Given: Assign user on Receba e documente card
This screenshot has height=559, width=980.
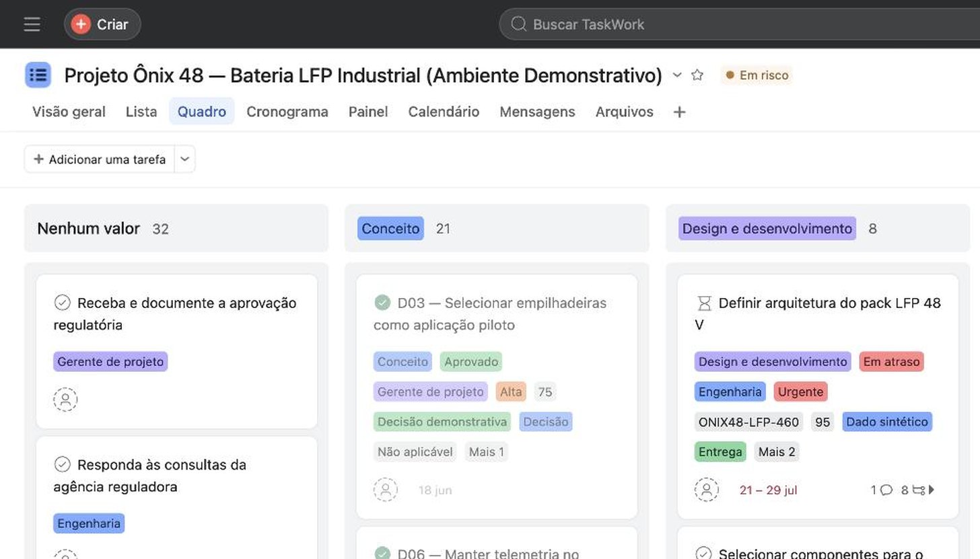Looking at the screenshot, I should (x=65, y=400).
